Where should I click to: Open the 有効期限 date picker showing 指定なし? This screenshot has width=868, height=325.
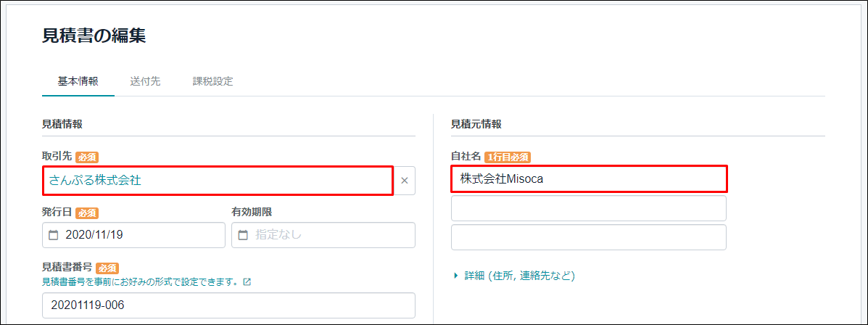pos(323,235)
